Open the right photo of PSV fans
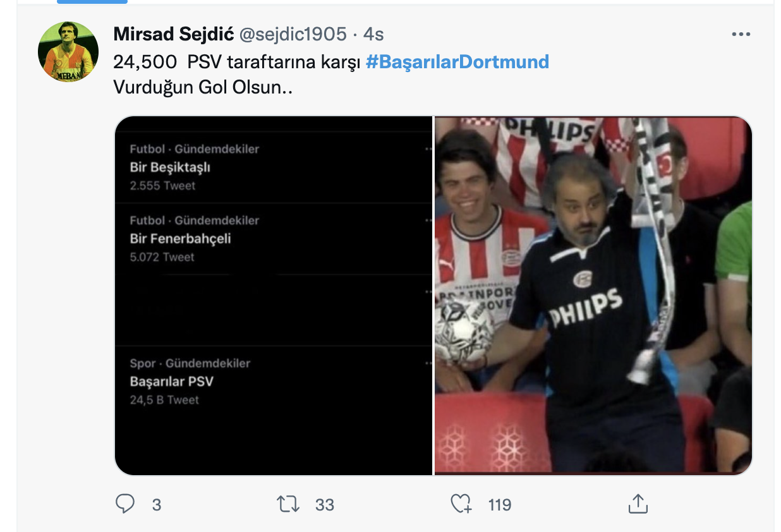 (593, 295)
